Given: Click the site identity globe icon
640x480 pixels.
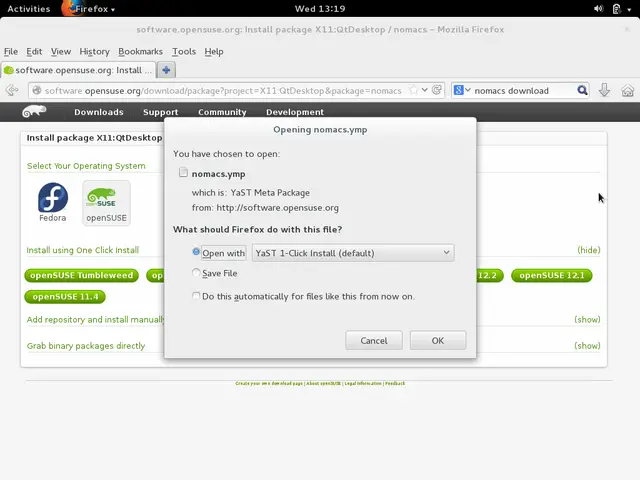Looking at the screenshot, I should coord(37,90).
